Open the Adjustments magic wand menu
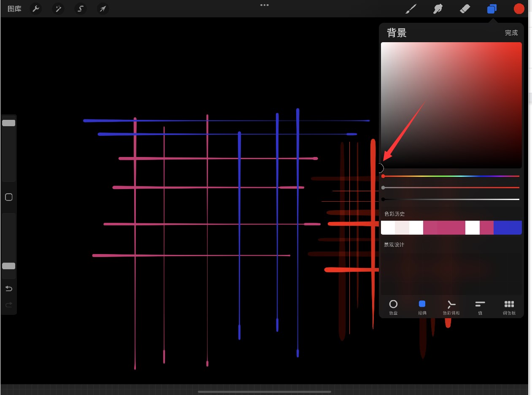Viewport: 532px width, 395px height. [x=58, y=9]
